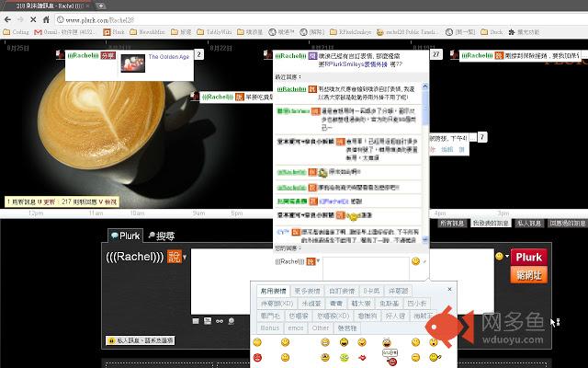Open rachel28 Public Timeline bookmark
588x368 pixels.
(x=407, y=32)
